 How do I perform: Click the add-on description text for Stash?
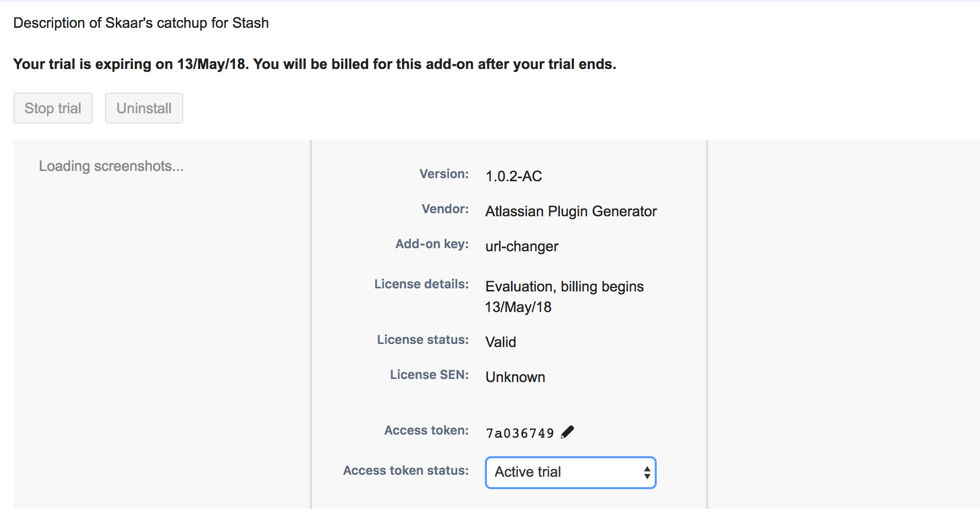(141, 23)
